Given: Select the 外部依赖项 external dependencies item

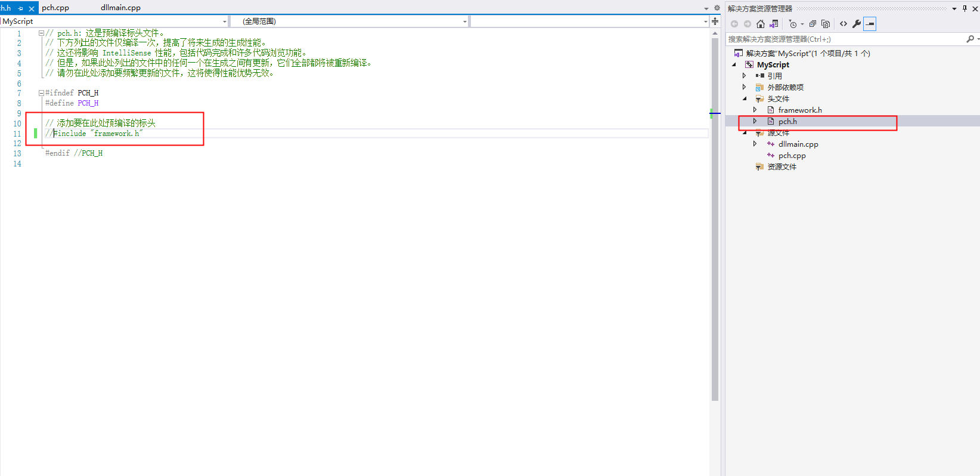Looking at the screenshot, I should pyautogui.click(x=785, y=87).
